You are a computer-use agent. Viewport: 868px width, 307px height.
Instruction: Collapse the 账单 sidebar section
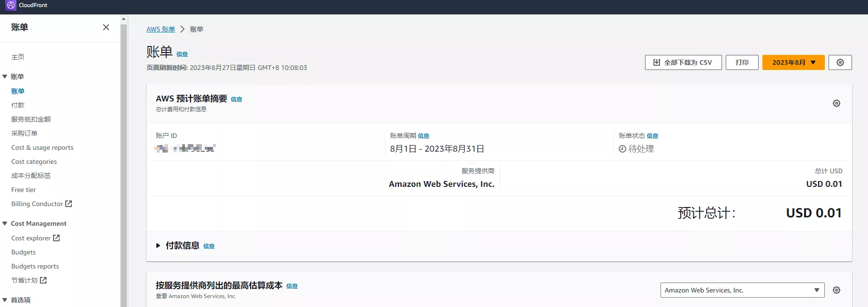5,77
